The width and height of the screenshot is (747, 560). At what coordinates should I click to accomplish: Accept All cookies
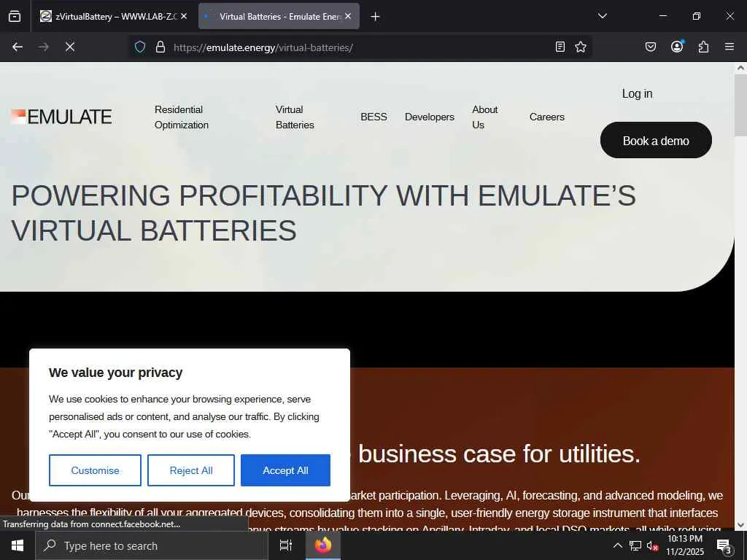tap(285, 470)
